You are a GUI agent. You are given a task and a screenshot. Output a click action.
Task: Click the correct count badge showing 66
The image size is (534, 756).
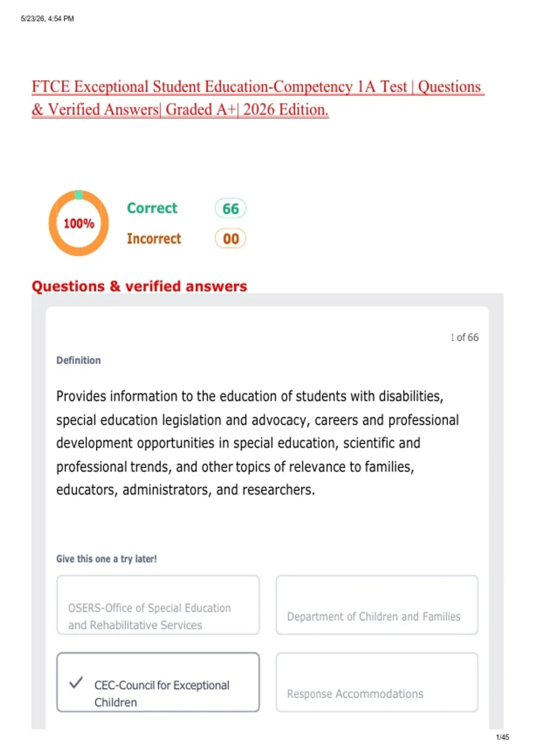[x=231, y=208]
